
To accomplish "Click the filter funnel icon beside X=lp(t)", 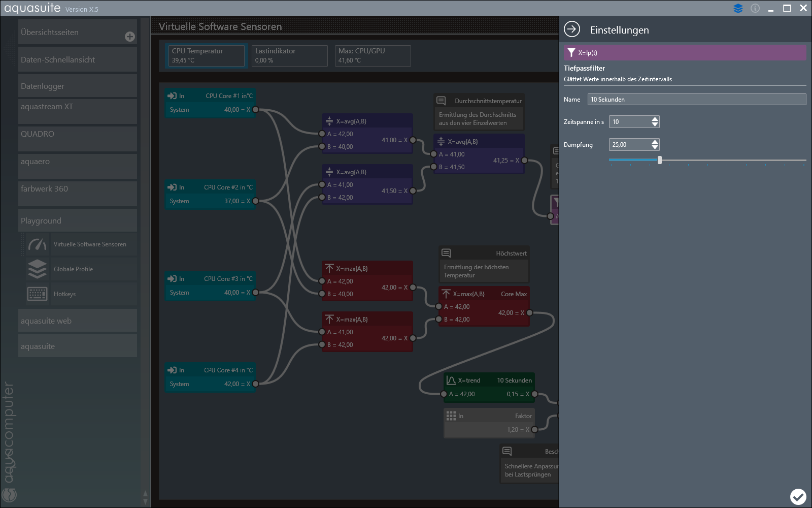I will click(x=571, y=52).
